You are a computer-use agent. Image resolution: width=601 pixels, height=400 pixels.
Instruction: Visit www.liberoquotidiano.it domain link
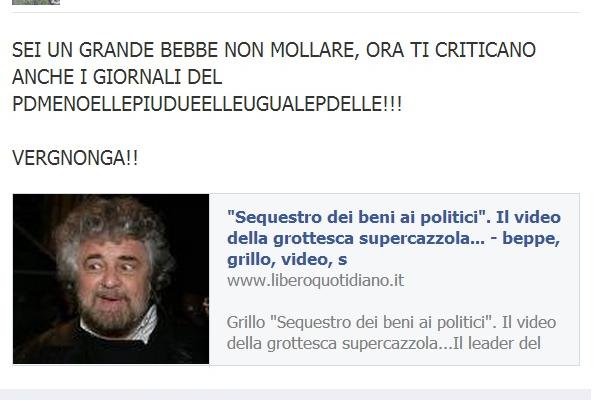tap(315, 280)
